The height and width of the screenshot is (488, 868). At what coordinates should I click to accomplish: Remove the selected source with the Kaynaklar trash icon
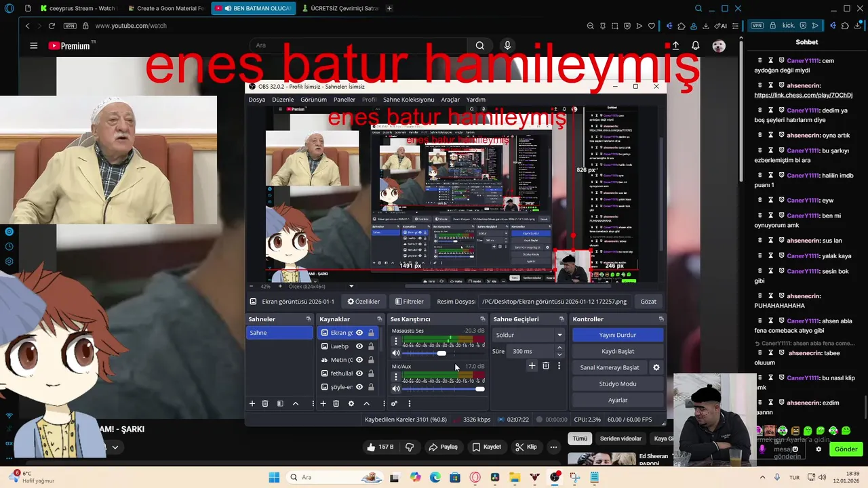pyautogui.click(x=336, y=403)
